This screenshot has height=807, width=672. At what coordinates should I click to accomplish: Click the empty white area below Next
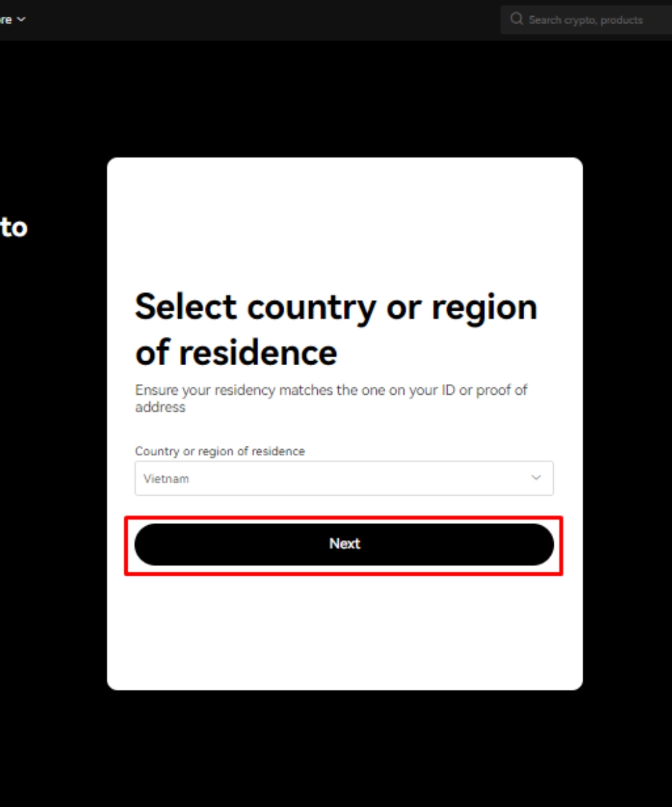tap(344, 632)
